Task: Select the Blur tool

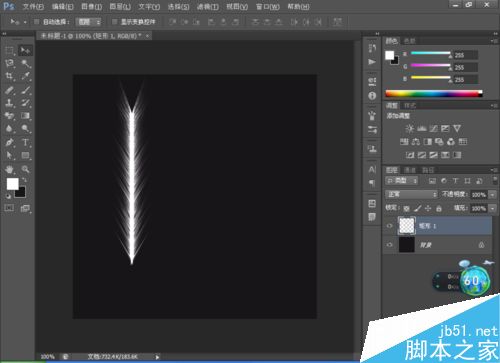Action: pyautogui.click(x=9, y=129)
